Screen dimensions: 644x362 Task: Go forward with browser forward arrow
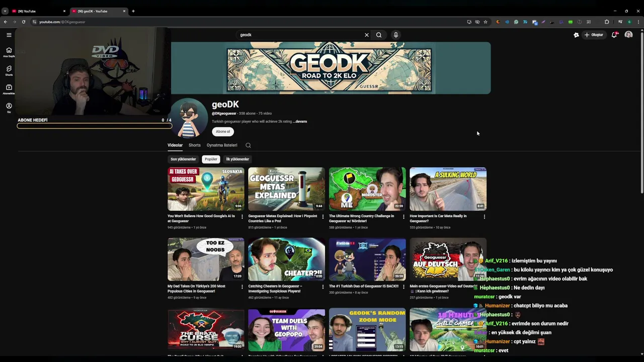coord(15,22)
